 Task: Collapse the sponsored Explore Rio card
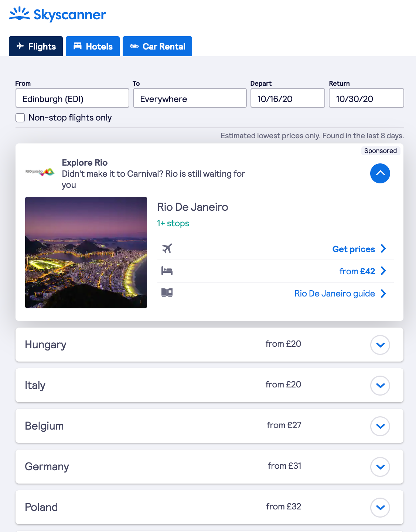coord(380,173)
